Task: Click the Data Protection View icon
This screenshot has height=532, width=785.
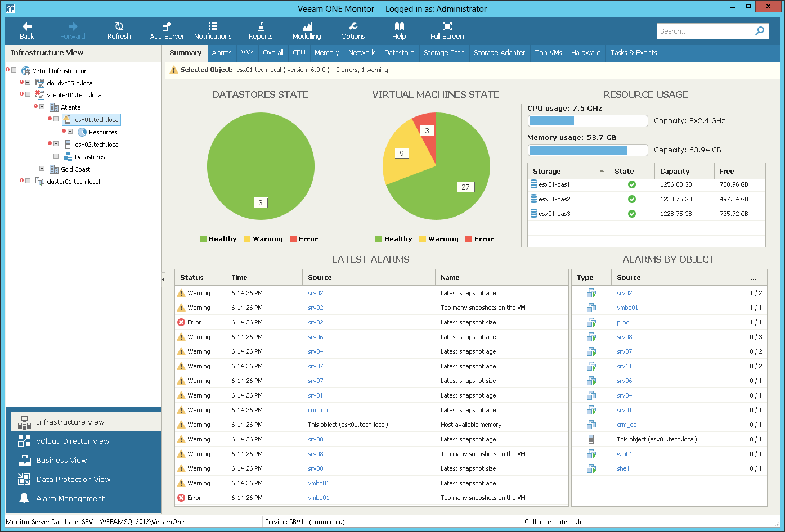Action: (24, 479)
